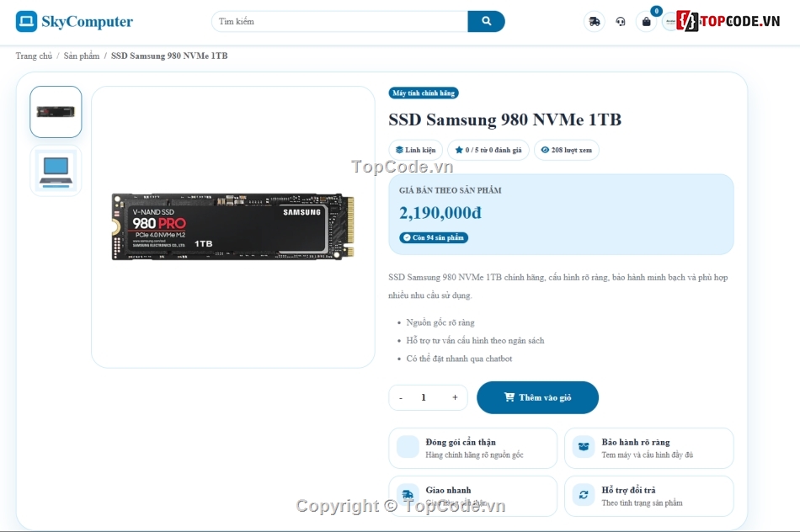The image size is (800, 532).
Task: Click the SkyComputer laptop logo icon
Action: coord(26,21)
